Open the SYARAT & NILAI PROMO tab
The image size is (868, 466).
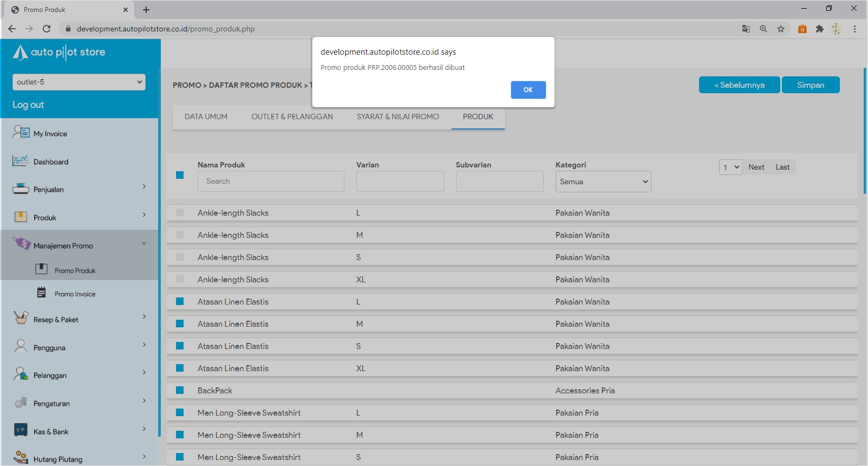(x=397, y=116)
